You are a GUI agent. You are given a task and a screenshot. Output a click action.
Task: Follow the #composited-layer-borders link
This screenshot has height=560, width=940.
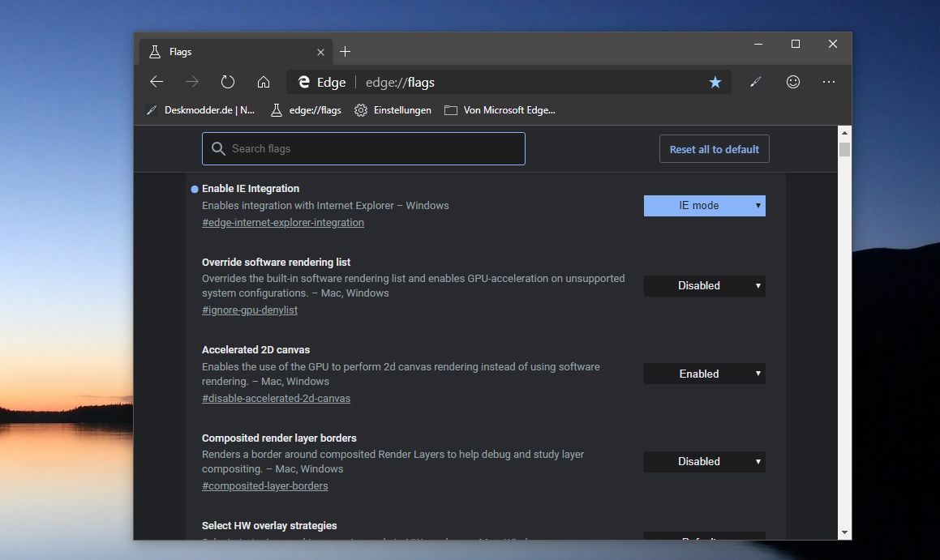tap(265, 485)
